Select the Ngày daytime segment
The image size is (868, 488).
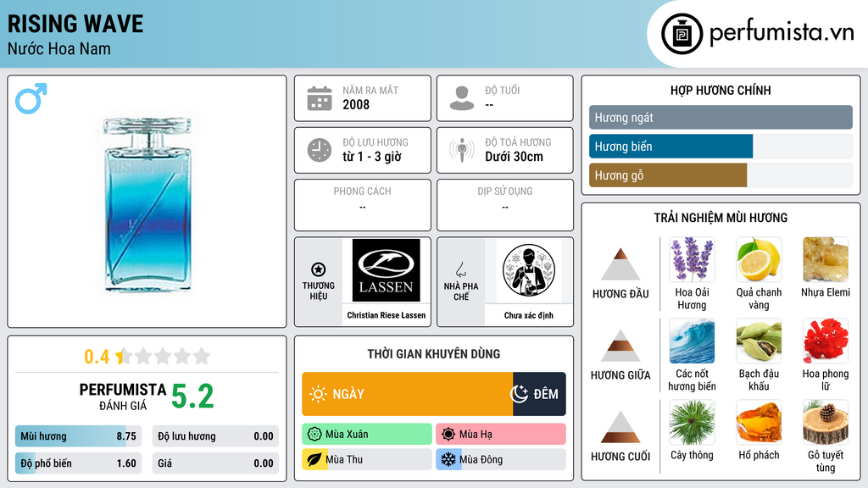point(408,394)
